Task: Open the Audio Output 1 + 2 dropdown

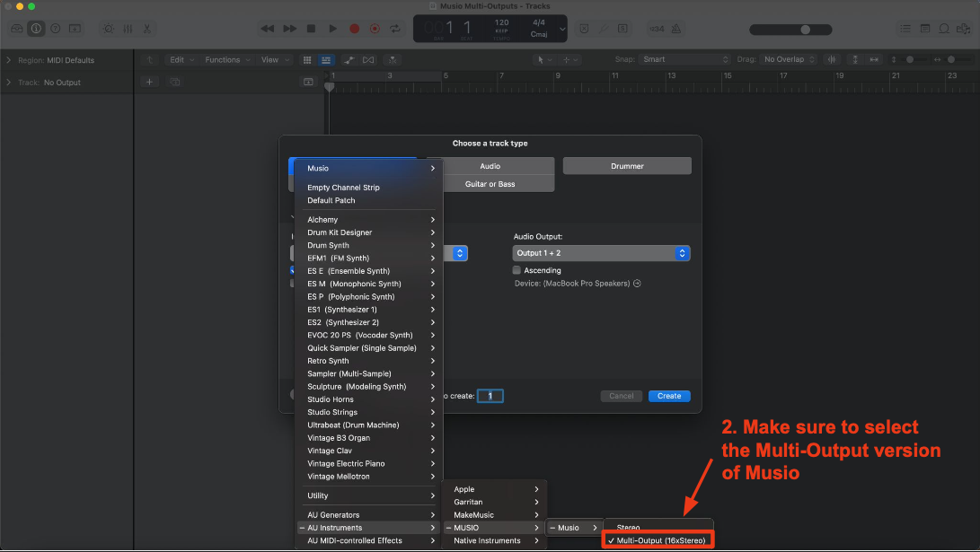Action: point(601,253)
